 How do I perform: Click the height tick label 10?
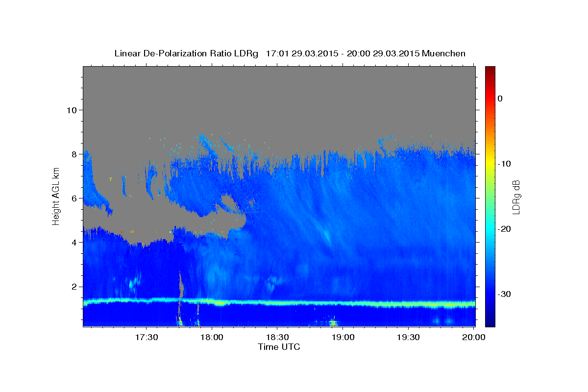71,110
